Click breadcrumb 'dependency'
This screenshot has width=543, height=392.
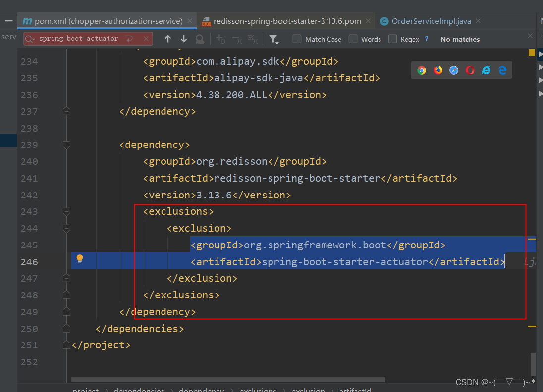pos(202,390)
